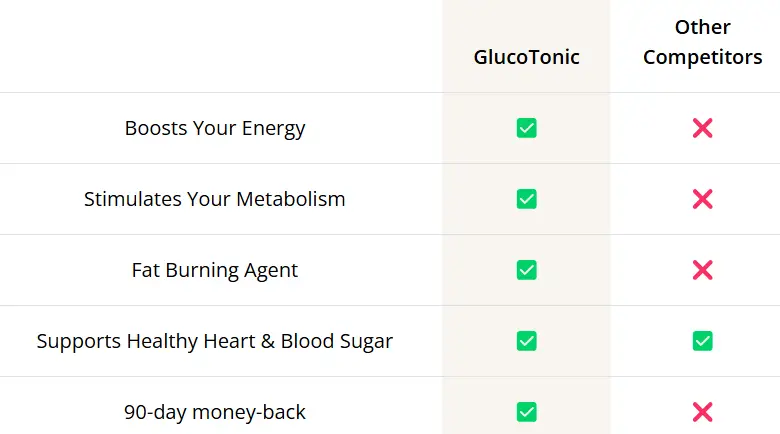
Task: Click GlucoTonic check for Stimulates Your Metabolism
Action: point(526,199)
